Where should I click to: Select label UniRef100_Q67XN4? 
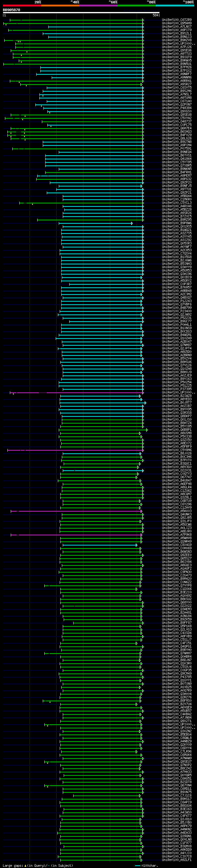click(x=177, y=785)
